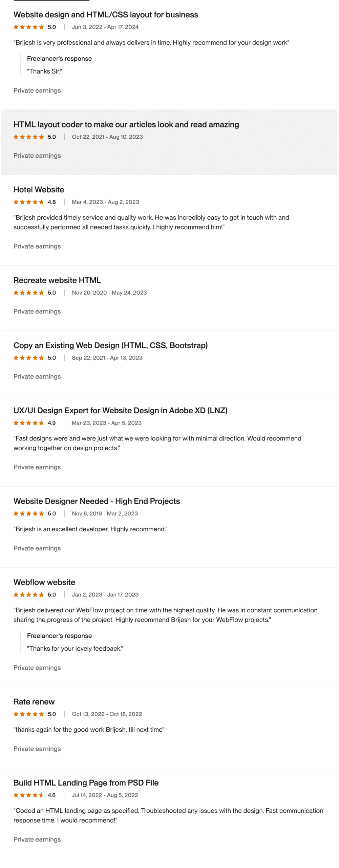Click 'Private earnings' under Hotel Website review

coord(37,246)
